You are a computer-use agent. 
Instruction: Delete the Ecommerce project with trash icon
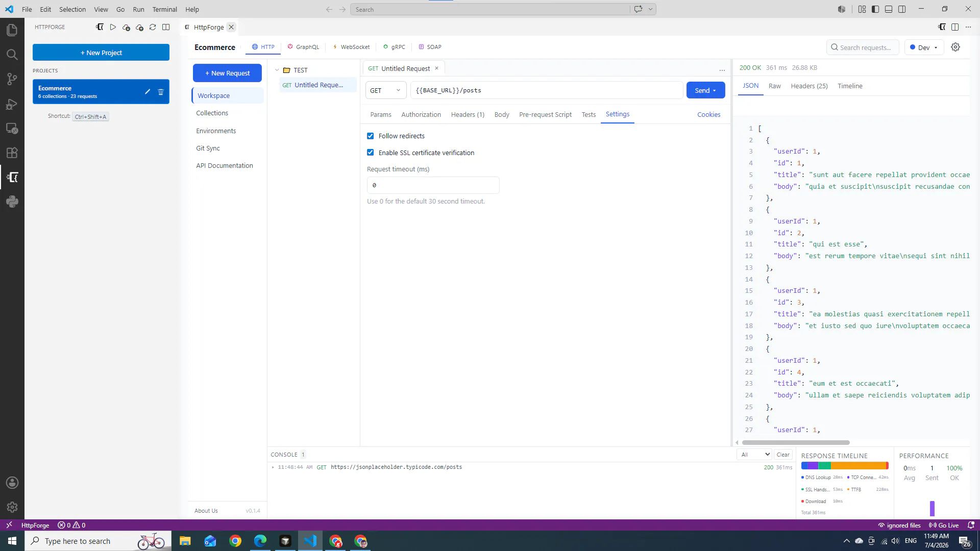click(x=161, y=92)
